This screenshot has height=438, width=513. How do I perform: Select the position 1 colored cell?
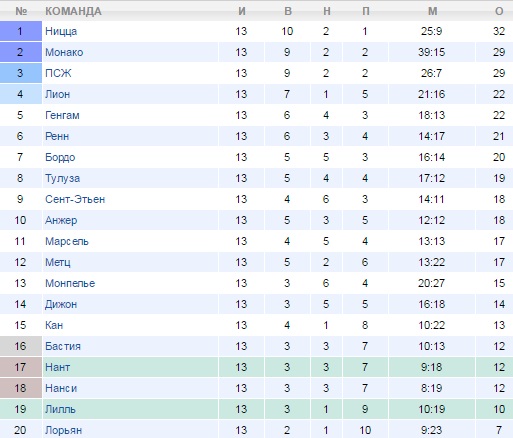coord(21,31)
